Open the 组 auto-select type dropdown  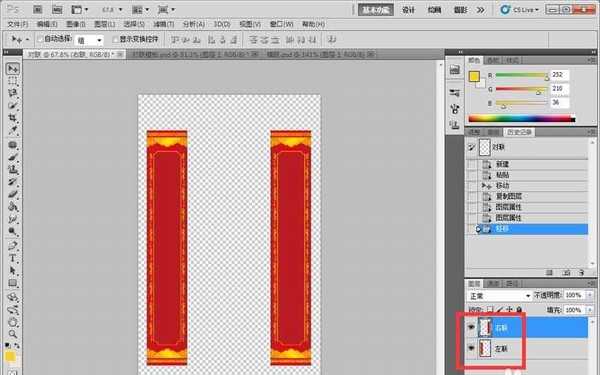90,40
